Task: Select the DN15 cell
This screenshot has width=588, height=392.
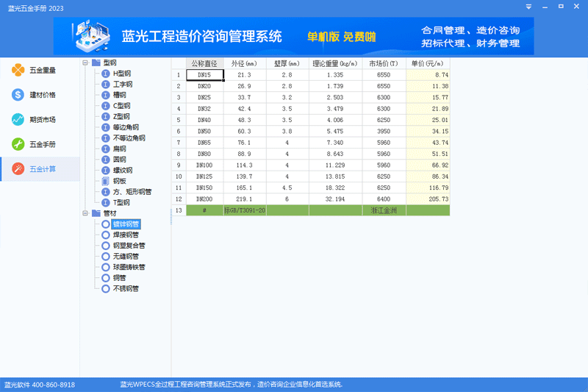Action: click(205, 75)
